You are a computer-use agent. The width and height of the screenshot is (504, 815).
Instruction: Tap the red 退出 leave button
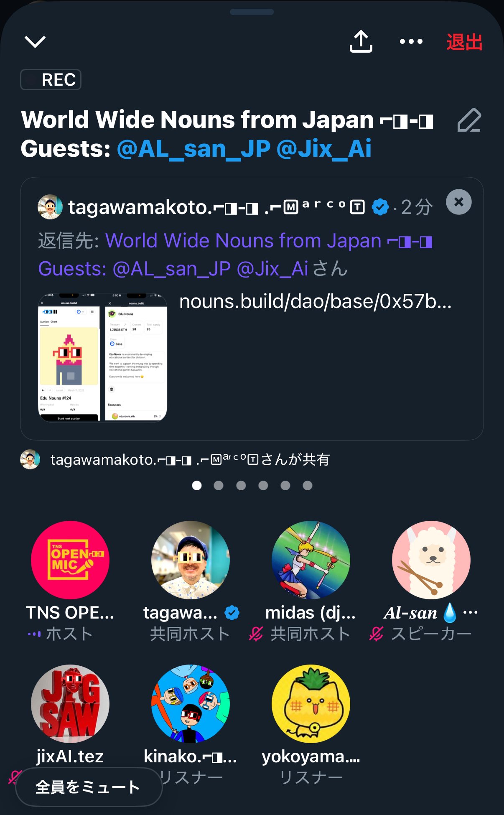[x=464, y=42]
